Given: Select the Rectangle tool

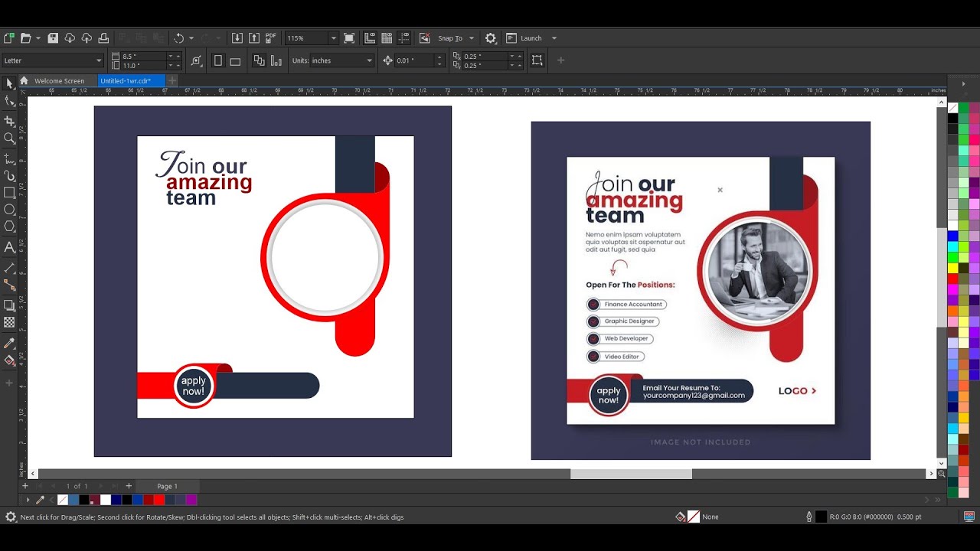Looking at the screenshot, I should click(x=9, y=192).
